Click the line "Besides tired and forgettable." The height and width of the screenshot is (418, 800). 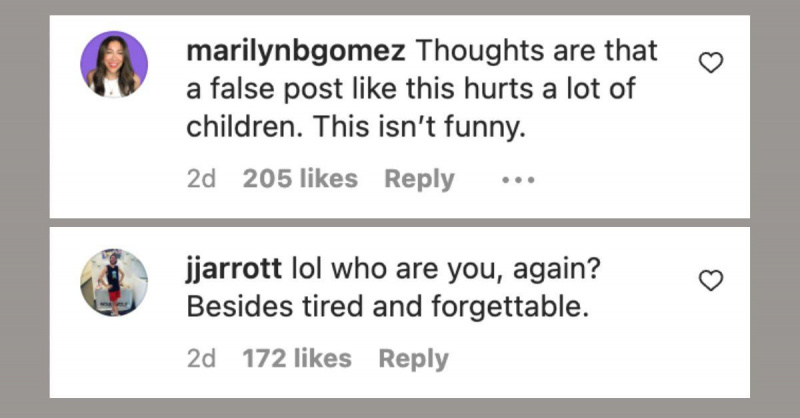[388, 307]
